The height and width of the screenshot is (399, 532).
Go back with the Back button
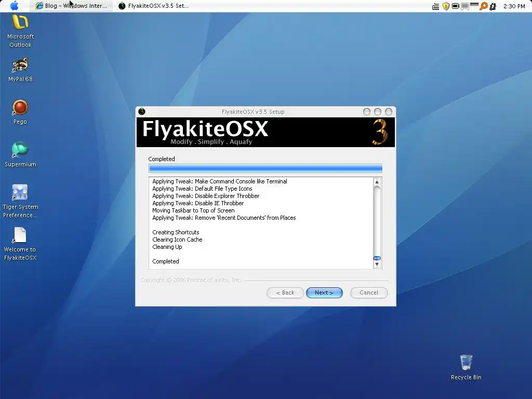[285, 292]
